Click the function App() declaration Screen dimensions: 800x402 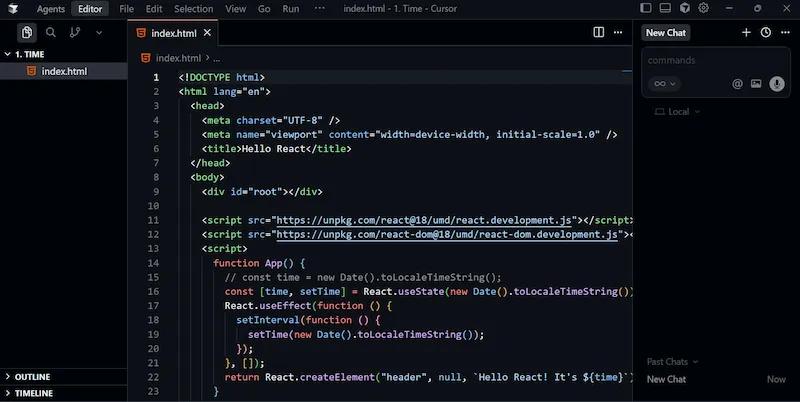(259, 263)
